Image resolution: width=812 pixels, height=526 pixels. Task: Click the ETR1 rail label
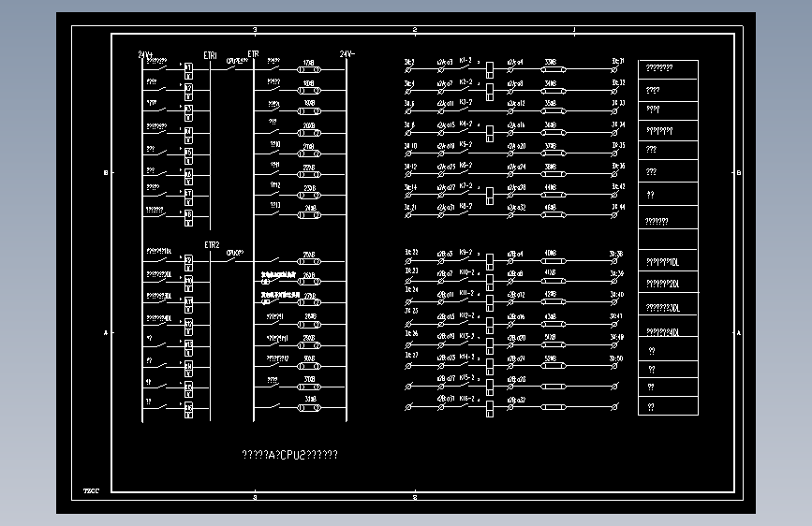210,55
